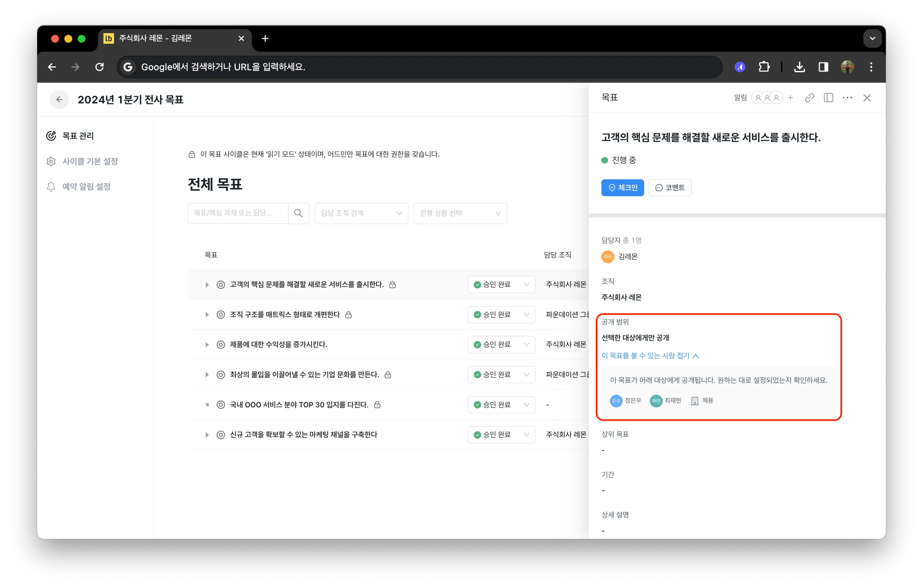
Task: Copy link with the chain icon in 목표 panel
Action: tap(810, 98)
